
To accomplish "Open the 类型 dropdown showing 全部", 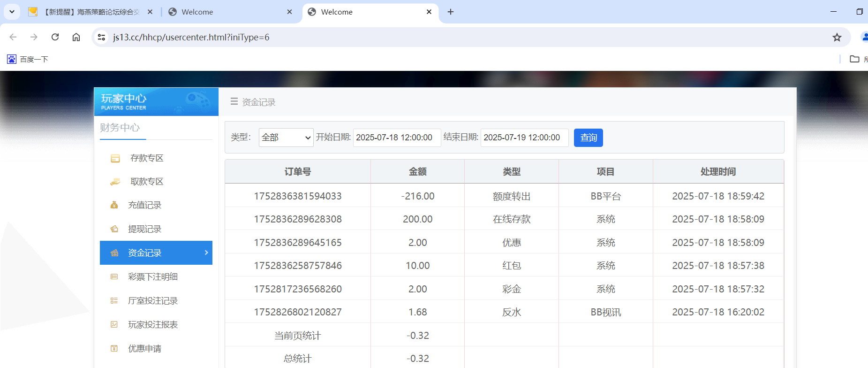I will tap(286, 138).
